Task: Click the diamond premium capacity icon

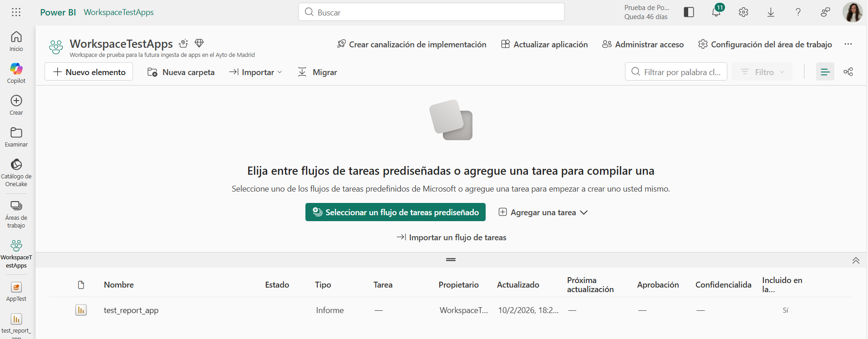Action: coord(199,43)
